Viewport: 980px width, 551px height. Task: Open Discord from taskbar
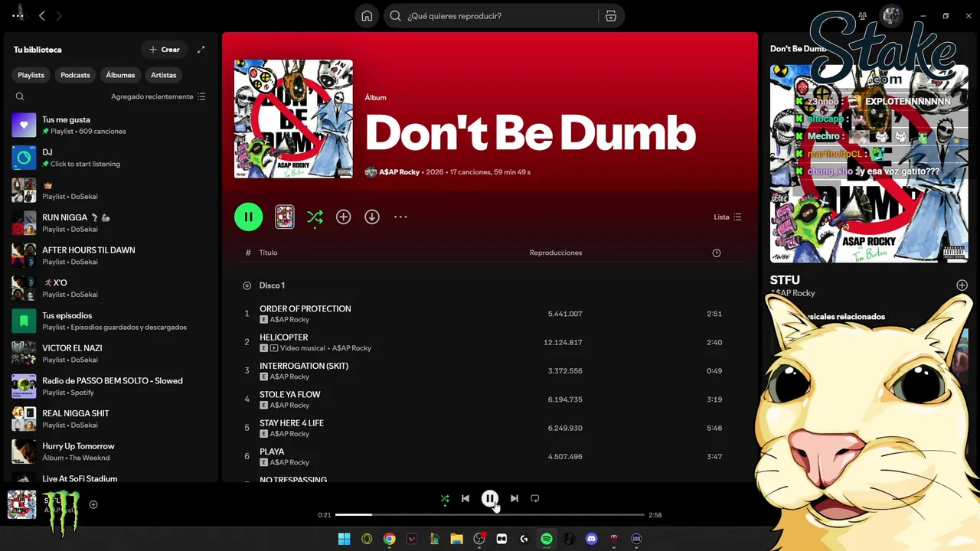pyautogui.click(x=591, y=539)
